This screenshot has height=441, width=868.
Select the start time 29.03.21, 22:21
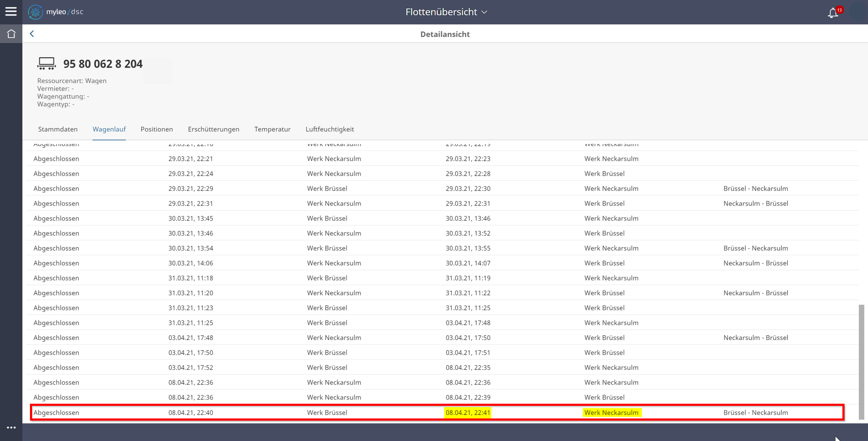[191, 159]
